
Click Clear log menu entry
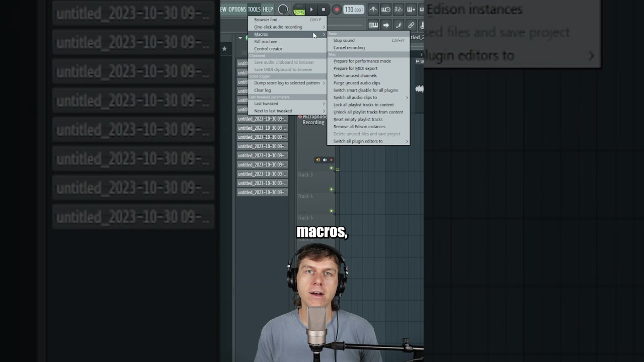click(x=287, y=90)
